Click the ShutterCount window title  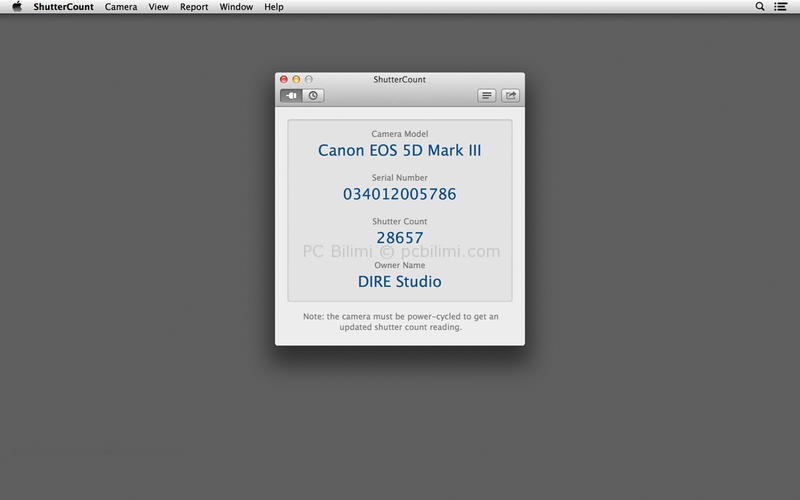399,79
